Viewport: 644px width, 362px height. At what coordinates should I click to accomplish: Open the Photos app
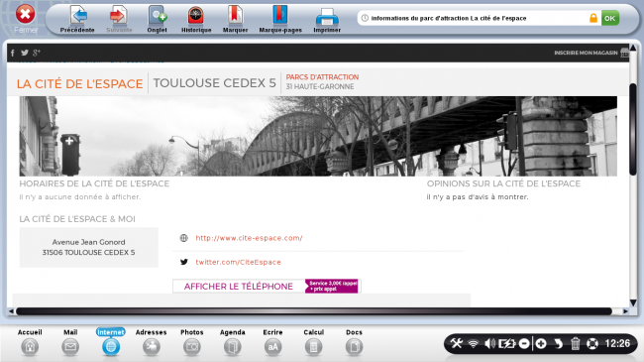point(192,342)
